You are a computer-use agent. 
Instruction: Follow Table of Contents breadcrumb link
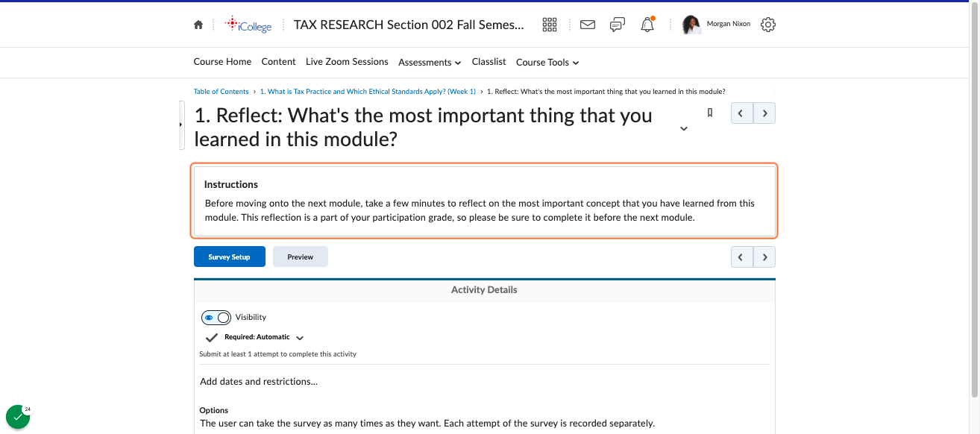pos(221,92)
